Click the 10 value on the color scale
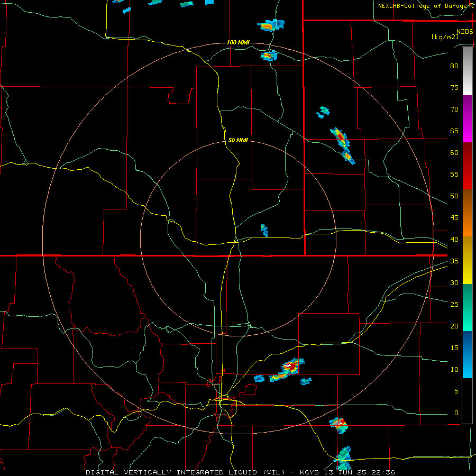 (x=454, y=370)
